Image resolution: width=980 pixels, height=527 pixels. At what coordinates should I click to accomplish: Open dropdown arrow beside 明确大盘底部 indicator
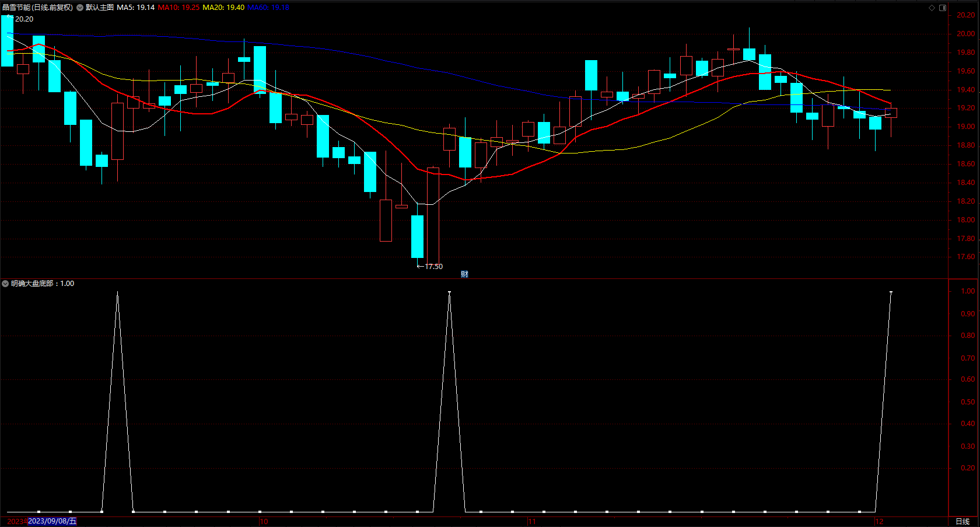tap(5, 284)
